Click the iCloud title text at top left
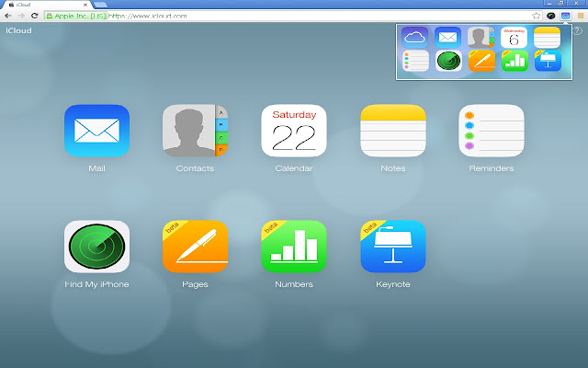The image size is (588, 368). (18, 30)
